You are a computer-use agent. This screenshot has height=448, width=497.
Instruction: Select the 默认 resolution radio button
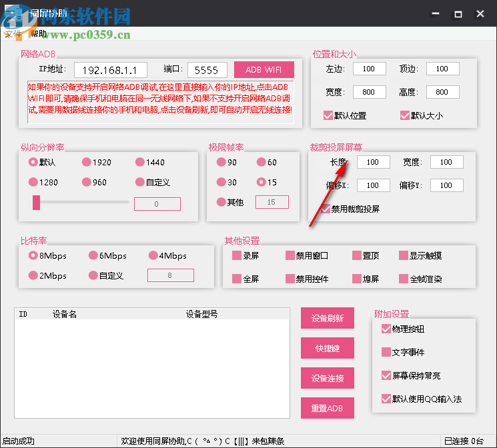click(33, 162)
